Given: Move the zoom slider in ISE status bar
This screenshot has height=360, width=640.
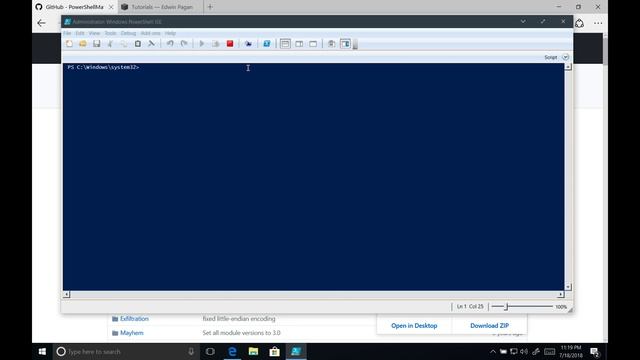Looking at the screenshot, I should [x=506, y=306].
